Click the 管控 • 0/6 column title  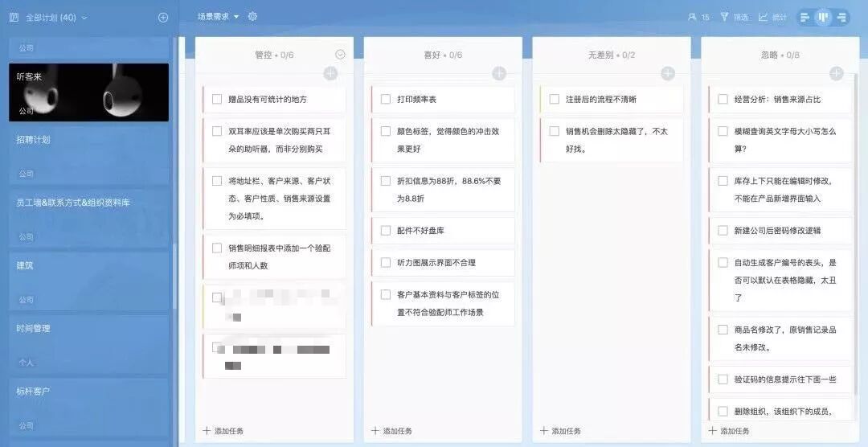pos(274,55)
